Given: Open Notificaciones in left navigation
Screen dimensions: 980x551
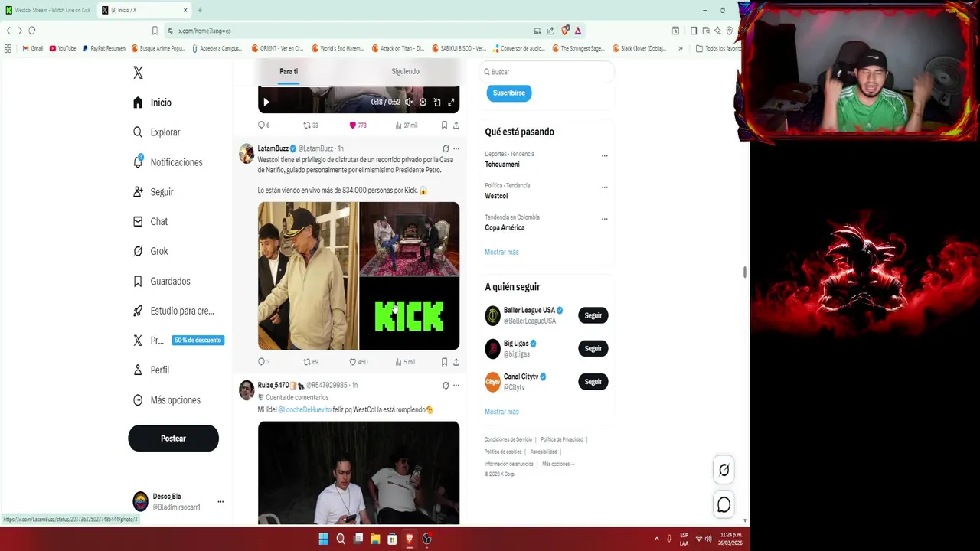Looking at the screenshot, I should [168, 162].
